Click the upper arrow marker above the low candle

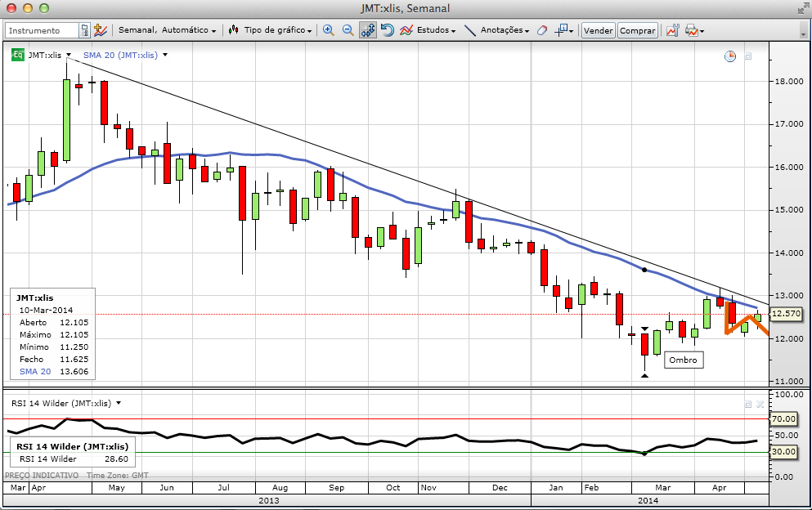coord(644,329)
